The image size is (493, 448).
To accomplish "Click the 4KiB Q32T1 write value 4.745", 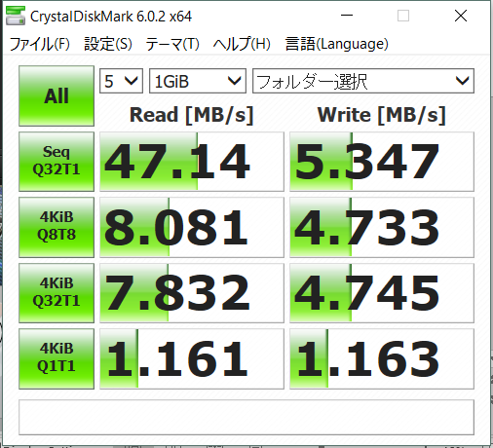I will click(382, 293).
